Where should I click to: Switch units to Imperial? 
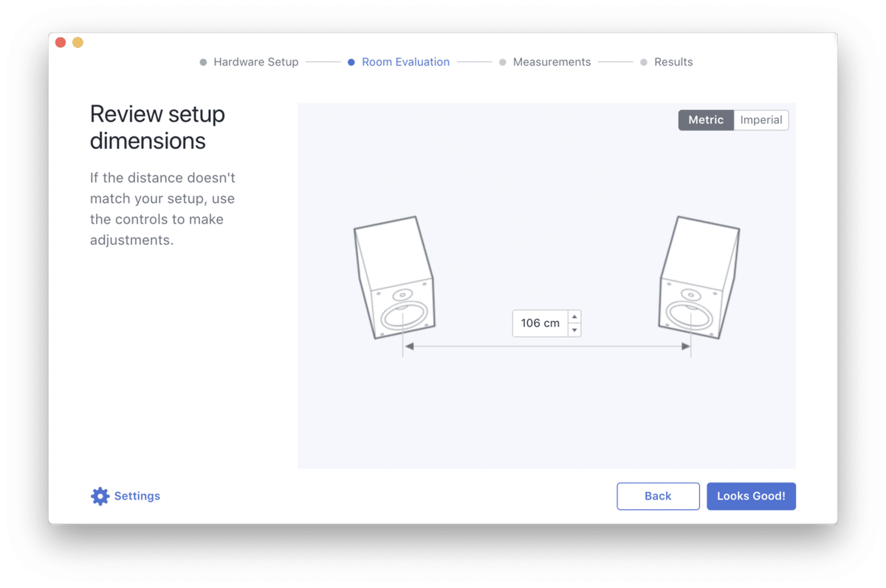761,120
